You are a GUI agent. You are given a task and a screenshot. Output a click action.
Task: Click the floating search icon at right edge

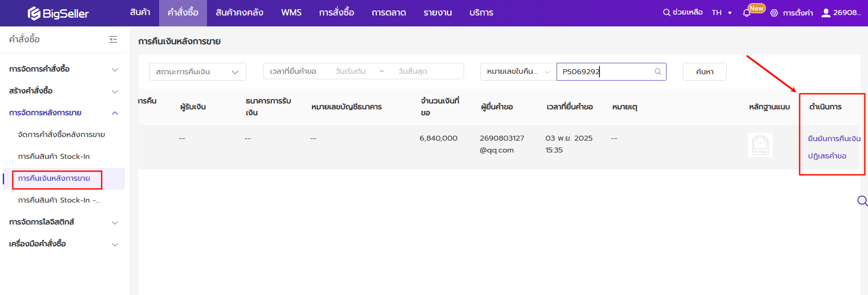pyautogui.click(x=862, y=201)
